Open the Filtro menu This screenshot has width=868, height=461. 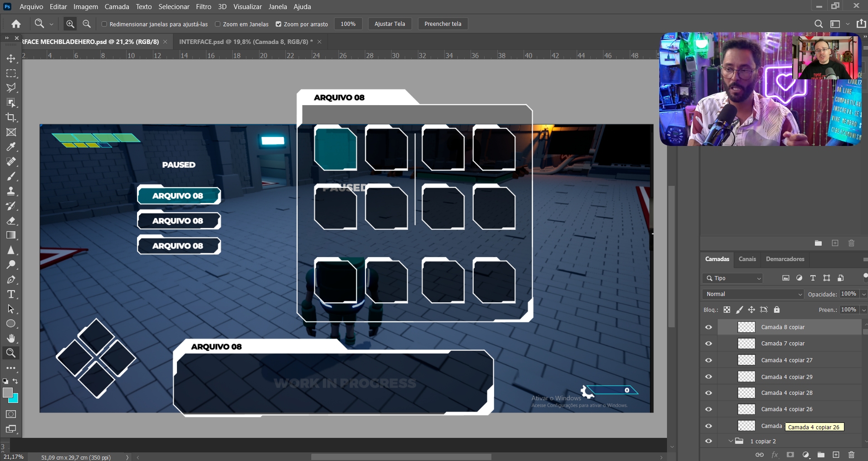203,7
